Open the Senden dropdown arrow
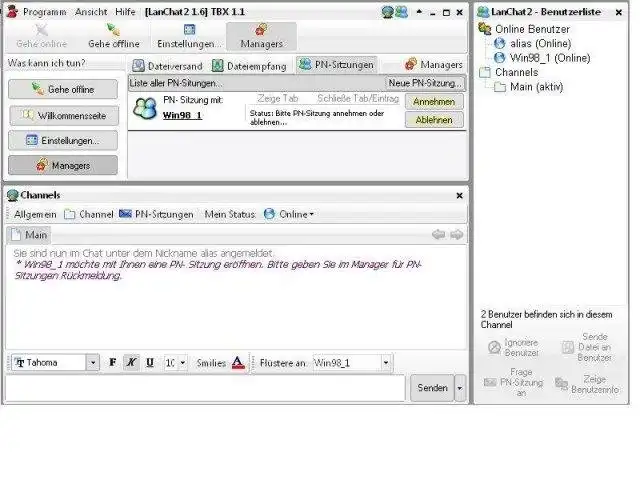The image size is (640, 480). (x=460, y=388)
